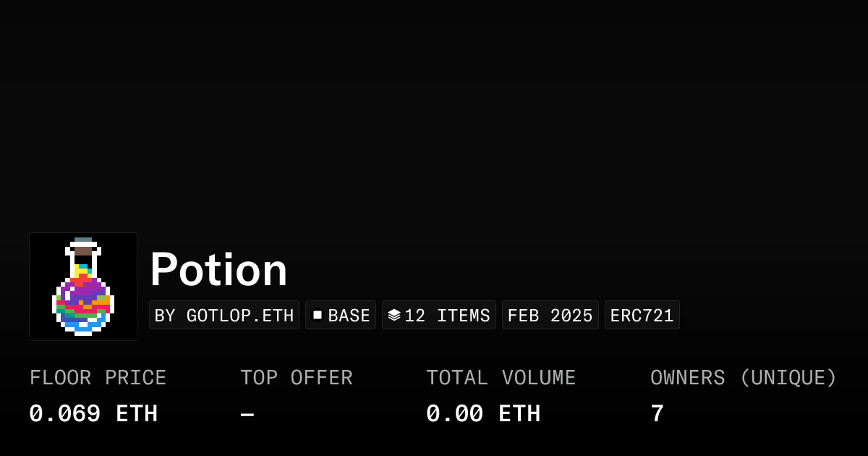Click the TOP OFFER label
This screenshot has height=456, width=868.
point(297,378)
